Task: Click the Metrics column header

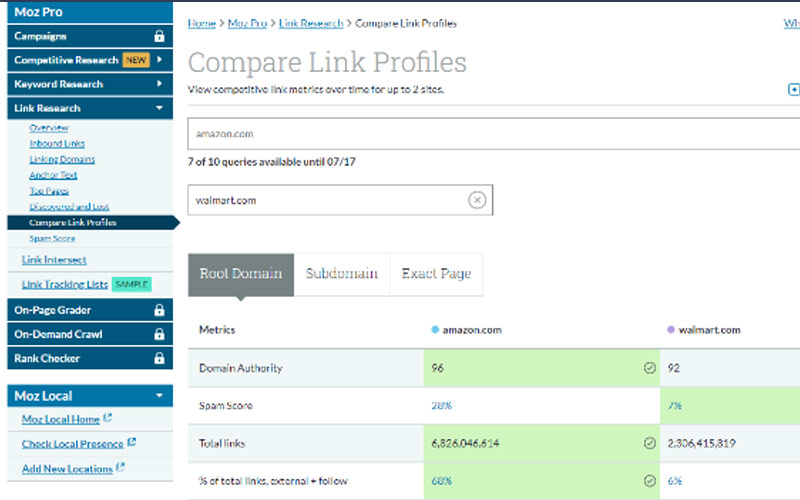Action: coord(217,330)
